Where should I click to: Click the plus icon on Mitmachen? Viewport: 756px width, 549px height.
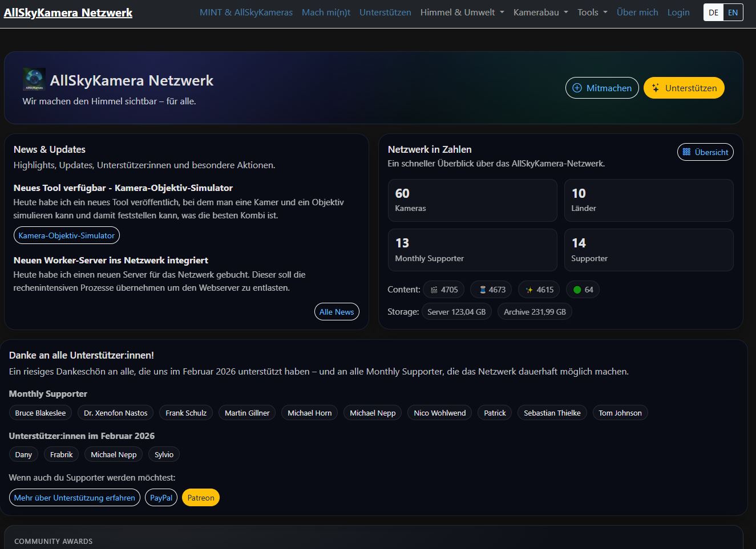coord(577,88)
